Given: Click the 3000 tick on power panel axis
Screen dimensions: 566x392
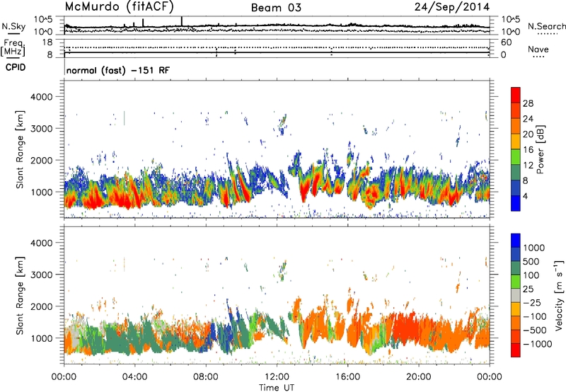Looking at the screenshot, I should 42,129.
